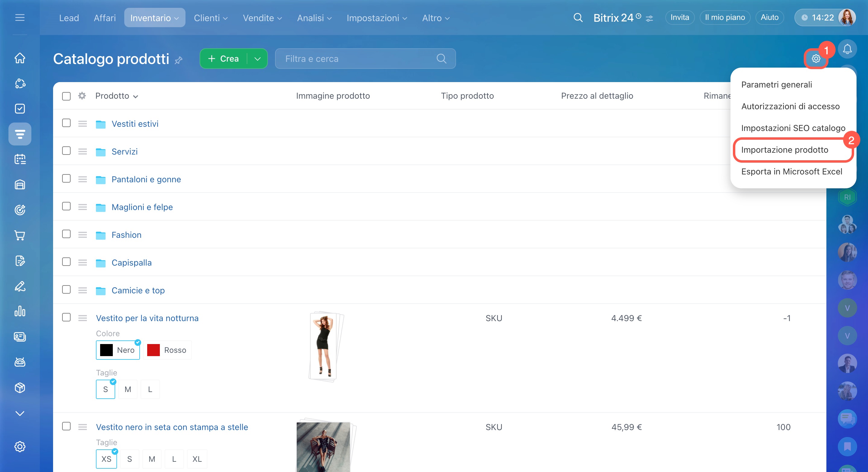Screen dimensions: 868x472
Task: Click the shopping cart sidebar icon
Action: (20, 235)
